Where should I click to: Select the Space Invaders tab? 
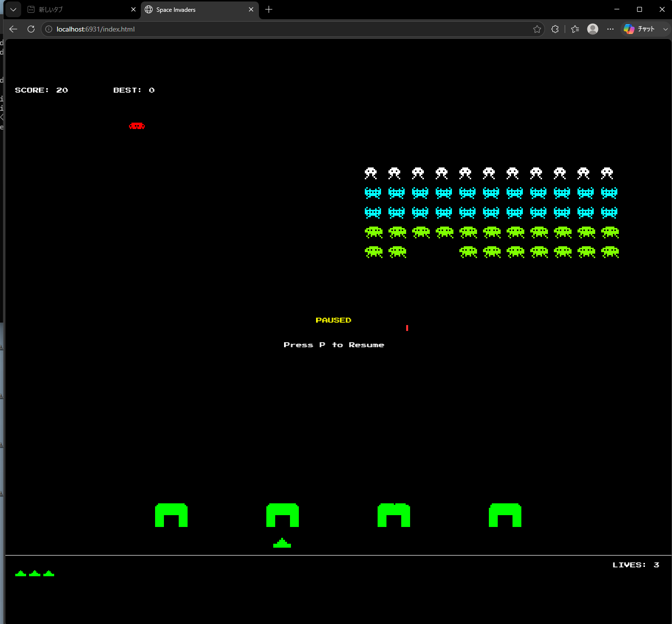[x=199, y=9]
